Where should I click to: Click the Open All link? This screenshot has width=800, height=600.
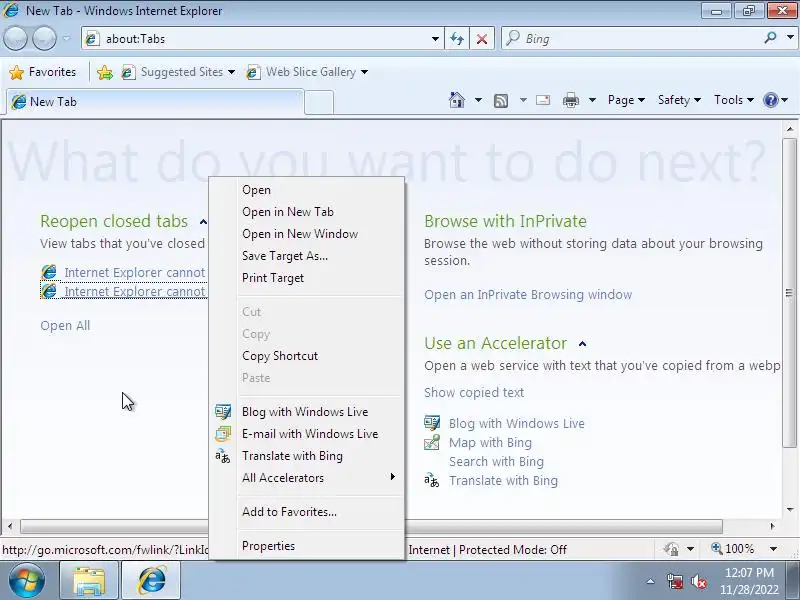tap(65, 326)
